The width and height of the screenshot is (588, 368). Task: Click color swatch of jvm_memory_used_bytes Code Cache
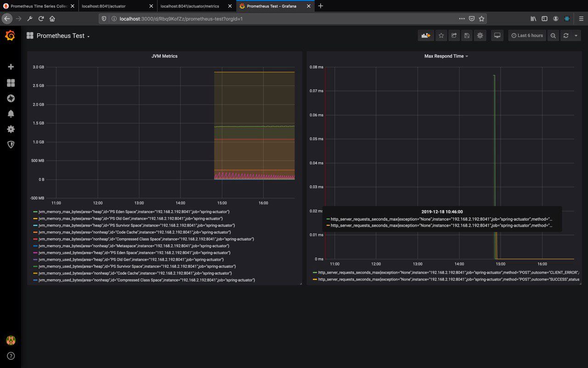tap(35, 273)
